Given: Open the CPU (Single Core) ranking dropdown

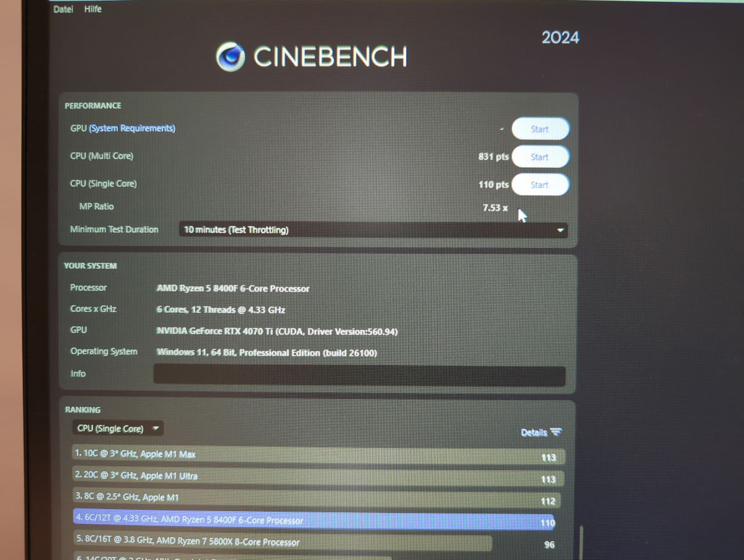Looking at the screenshot, I should (118, 429).
